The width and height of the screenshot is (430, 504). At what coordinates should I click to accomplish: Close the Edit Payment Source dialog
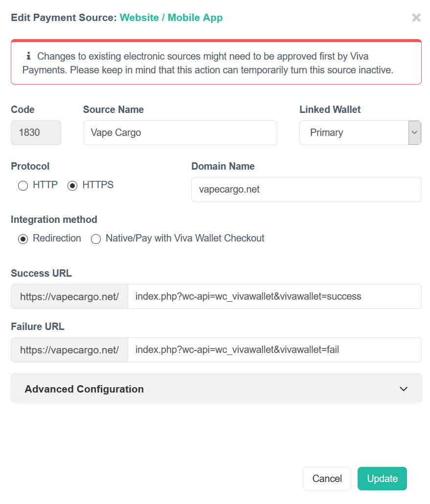point(415,18)
